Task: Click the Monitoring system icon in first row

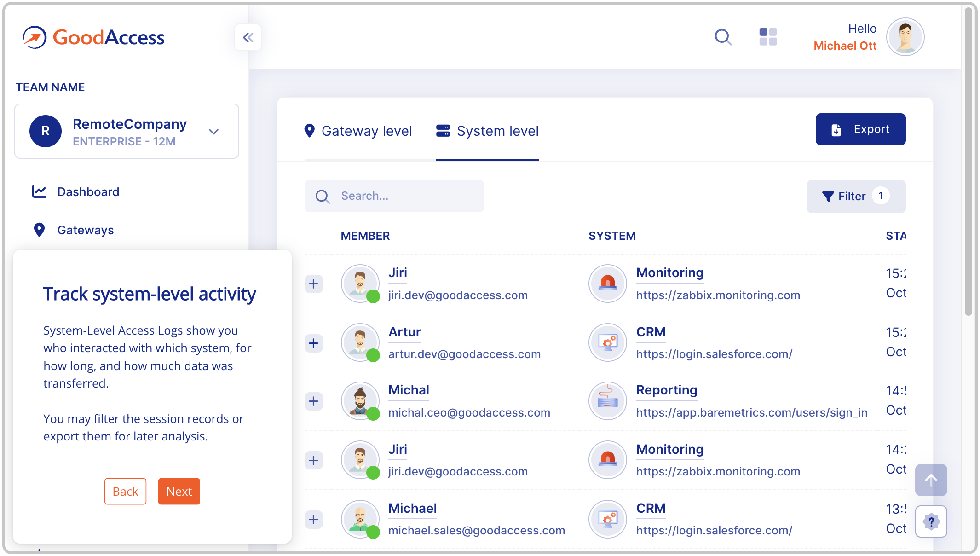Action: tap(608, 284)
